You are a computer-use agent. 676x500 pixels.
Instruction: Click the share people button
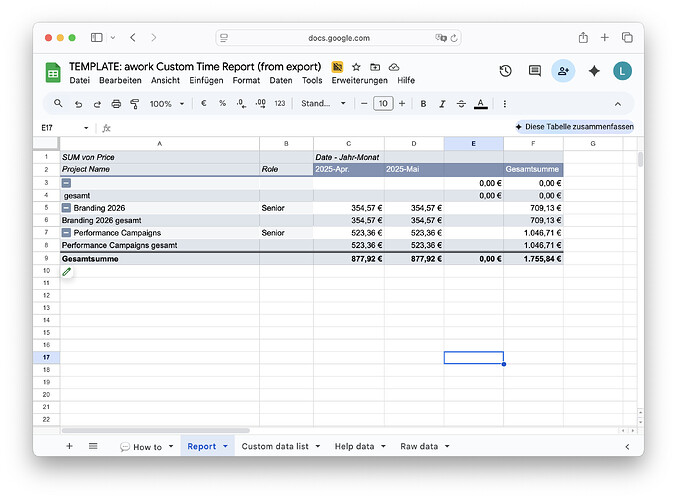coord(563,71)
